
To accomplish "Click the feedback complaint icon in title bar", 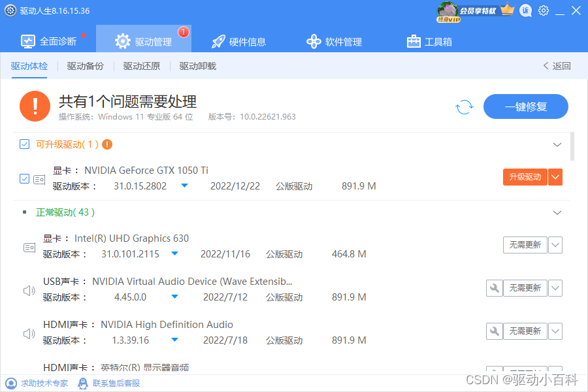I will point(526,10).
